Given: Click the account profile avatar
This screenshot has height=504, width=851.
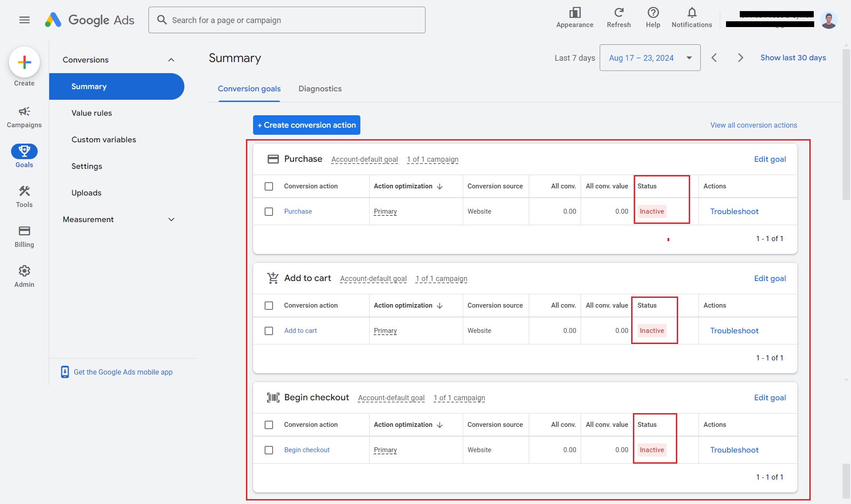Looking at the screenshot, I should point(828,20).
